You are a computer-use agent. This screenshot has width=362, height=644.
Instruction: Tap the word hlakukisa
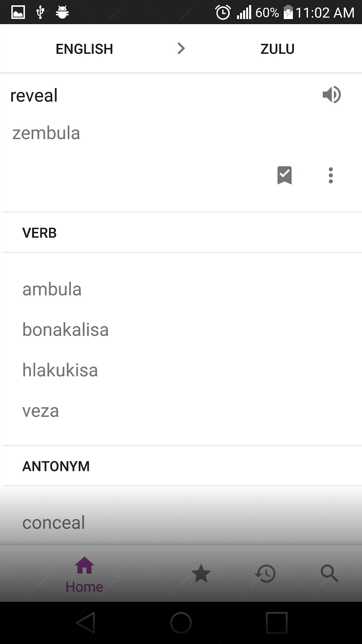[60, 370]
